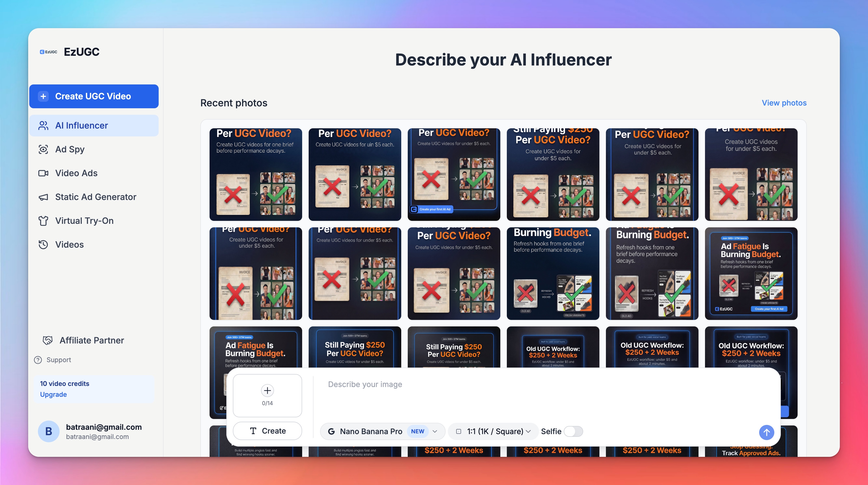Open the Create UGC Video menu item
This screenshot has height=485, width=868.
(94, 96)
